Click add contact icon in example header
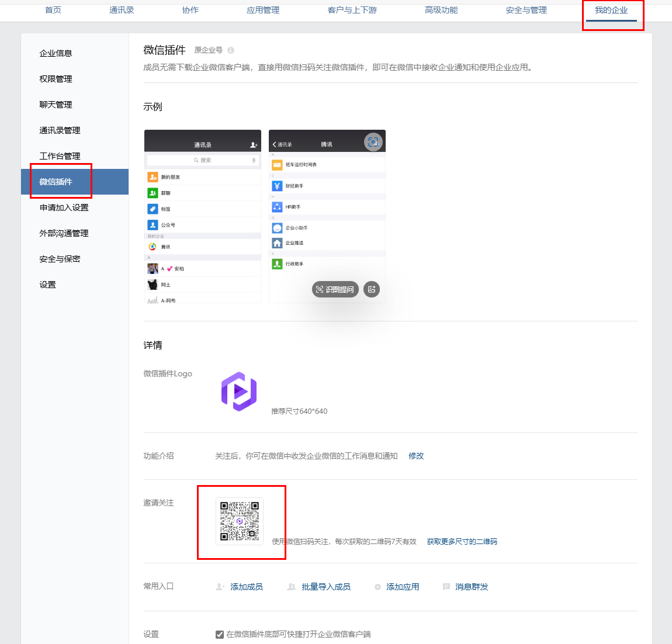 click(x=254, y=145)
